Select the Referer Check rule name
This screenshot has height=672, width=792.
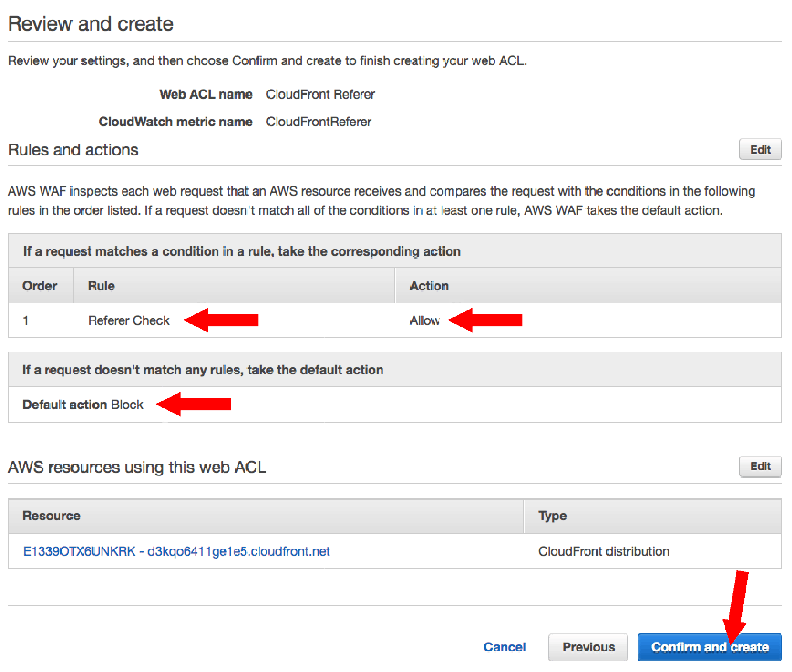[129, 320]
